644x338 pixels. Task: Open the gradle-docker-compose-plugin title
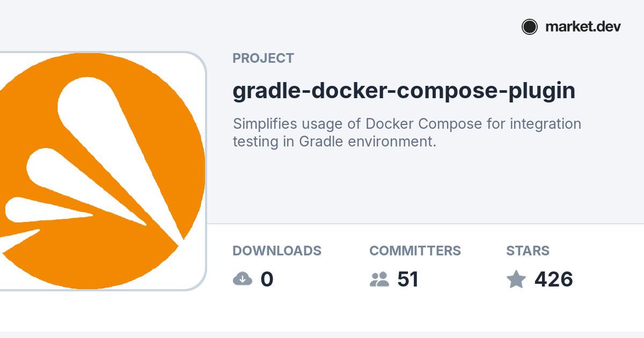404,91
